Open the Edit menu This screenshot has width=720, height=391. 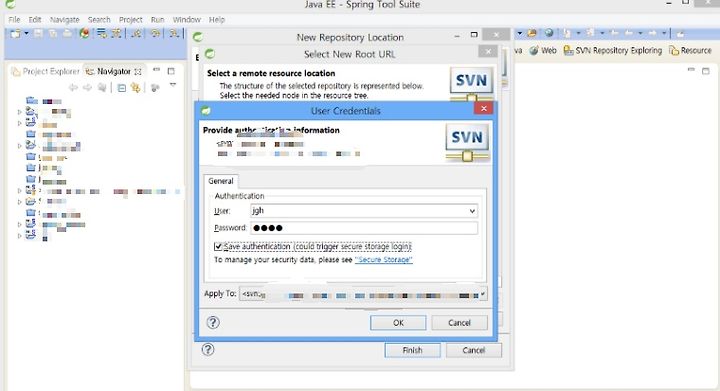(35, 19)
